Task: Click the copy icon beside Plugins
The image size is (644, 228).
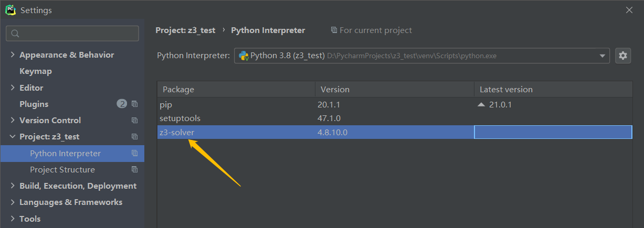Action: pos(135,104)
